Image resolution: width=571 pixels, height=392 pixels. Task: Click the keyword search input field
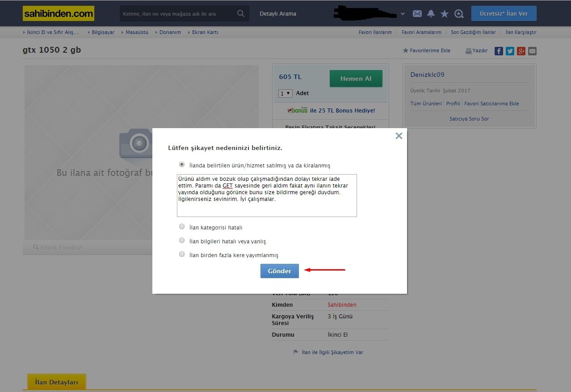tap(177, 14)
